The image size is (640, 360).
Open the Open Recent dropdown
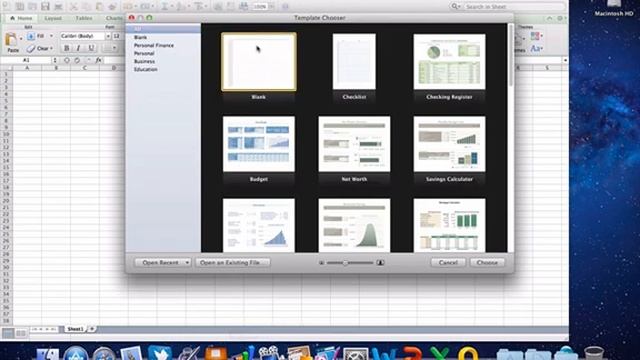162,262
